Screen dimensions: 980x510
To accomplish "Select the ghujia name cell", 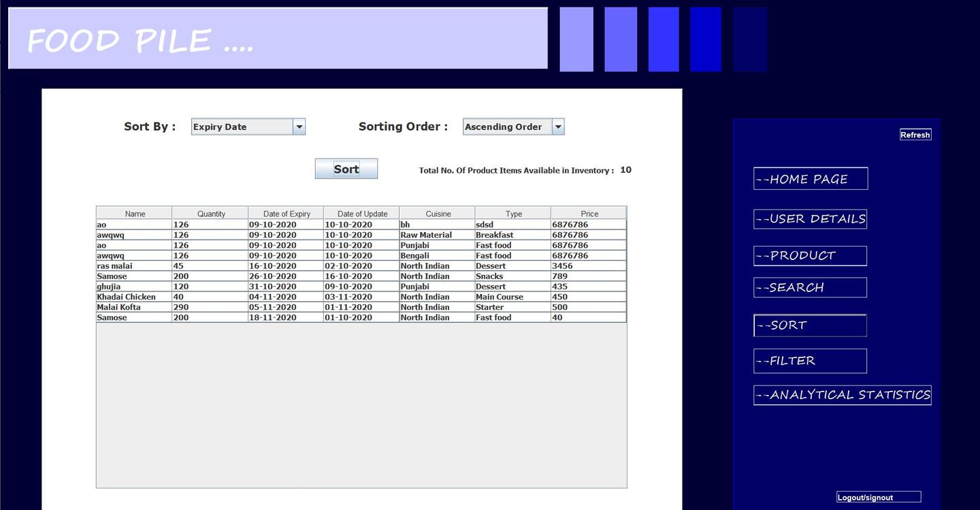I will (134, 286).
